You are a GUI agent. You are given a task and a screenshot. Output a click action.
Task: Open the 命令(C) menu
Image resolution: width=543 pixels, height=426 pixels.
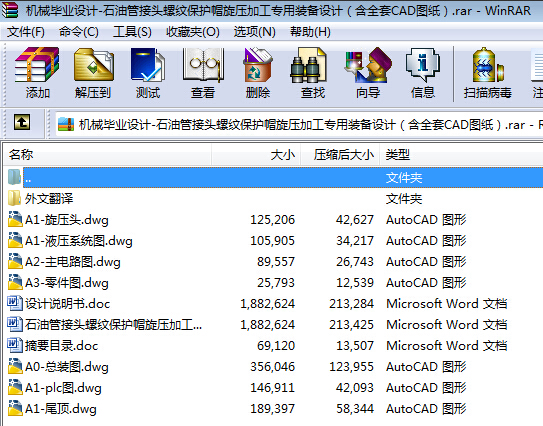pyautogui.click(x=79, y=32)
